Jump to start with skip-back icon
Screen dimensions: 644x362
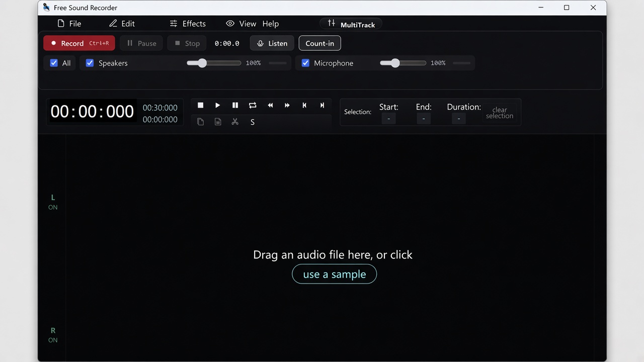[304, 105]
